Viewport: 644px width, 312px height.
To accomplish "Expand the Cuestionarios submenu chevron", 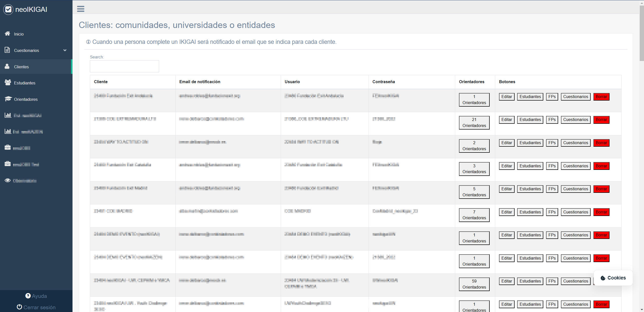I will pyautogui.click(x=65, y=50).
